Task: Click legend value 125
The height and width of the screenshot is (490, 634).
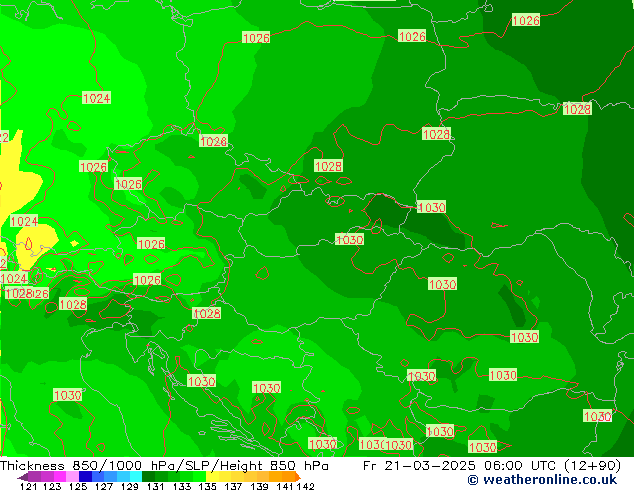Action: pyautogui.click(x=78, y=486)
